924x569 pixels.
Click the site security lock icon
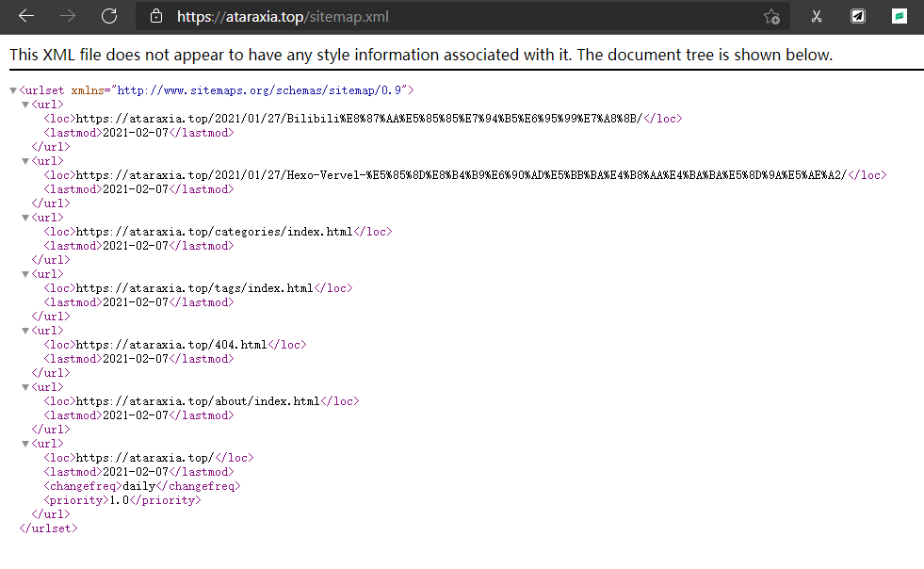point(156,16)
